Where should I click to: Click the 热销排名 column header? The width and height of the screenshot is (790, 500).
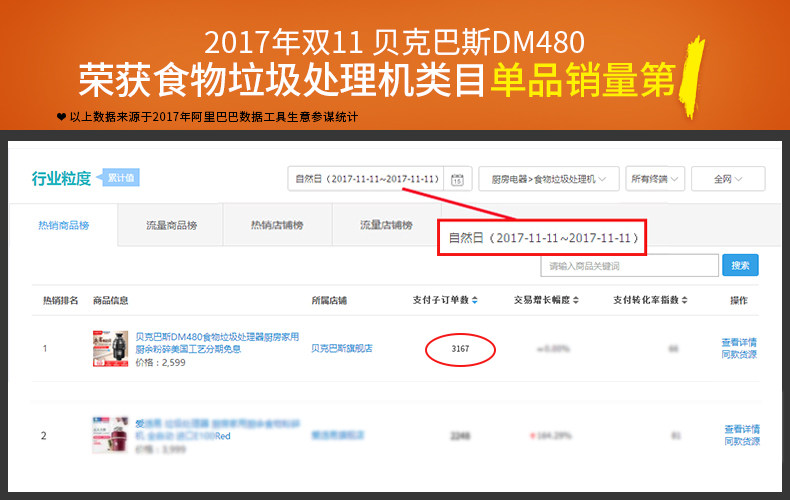[60, 300]
